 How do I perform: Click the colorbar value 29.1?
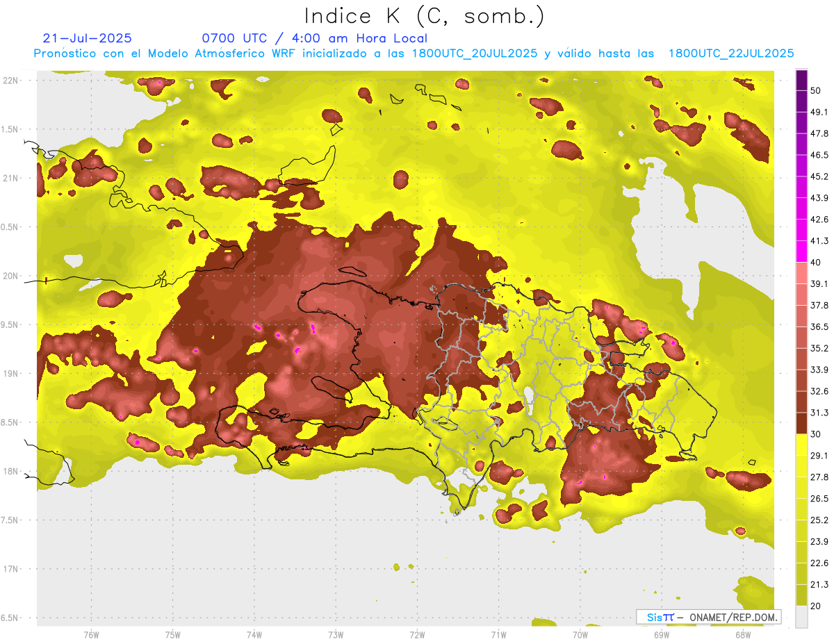point(819,455)
